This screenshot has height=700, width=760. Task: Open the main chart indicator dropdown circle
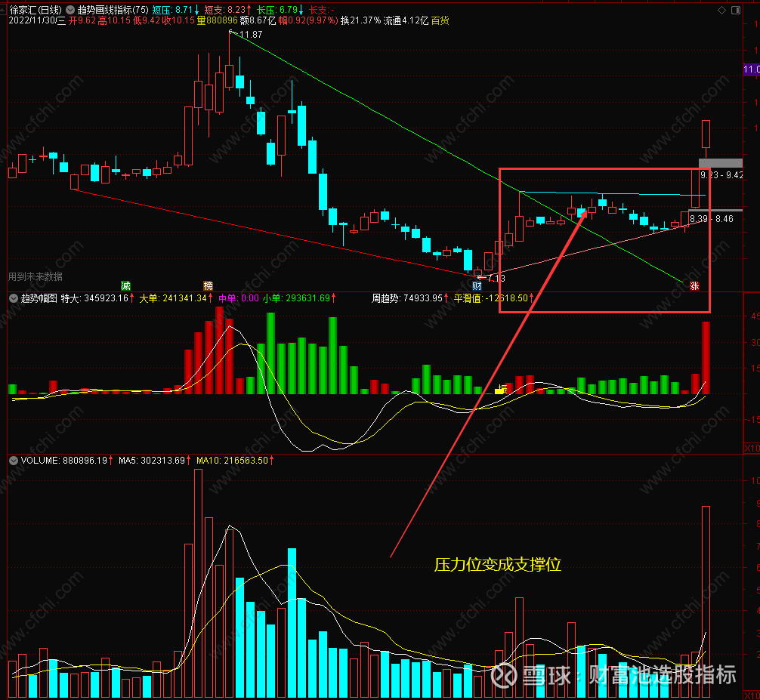[x=70, y=10]
